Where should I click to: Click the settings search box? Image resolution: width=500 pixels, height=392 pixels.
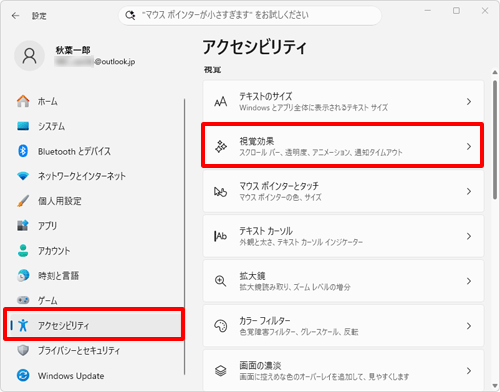(250, 15)
